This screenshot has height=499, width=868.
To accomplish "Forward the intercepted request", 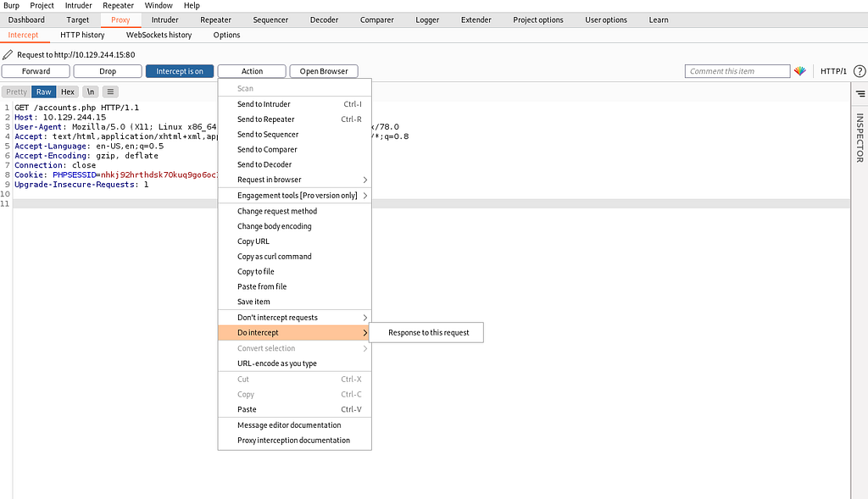I will [36, 71].
